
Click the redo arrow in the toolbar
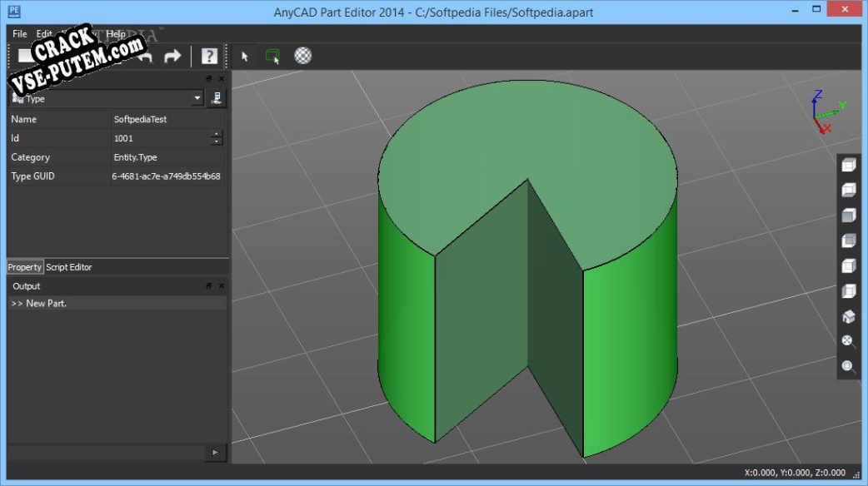tap(172, 57)
